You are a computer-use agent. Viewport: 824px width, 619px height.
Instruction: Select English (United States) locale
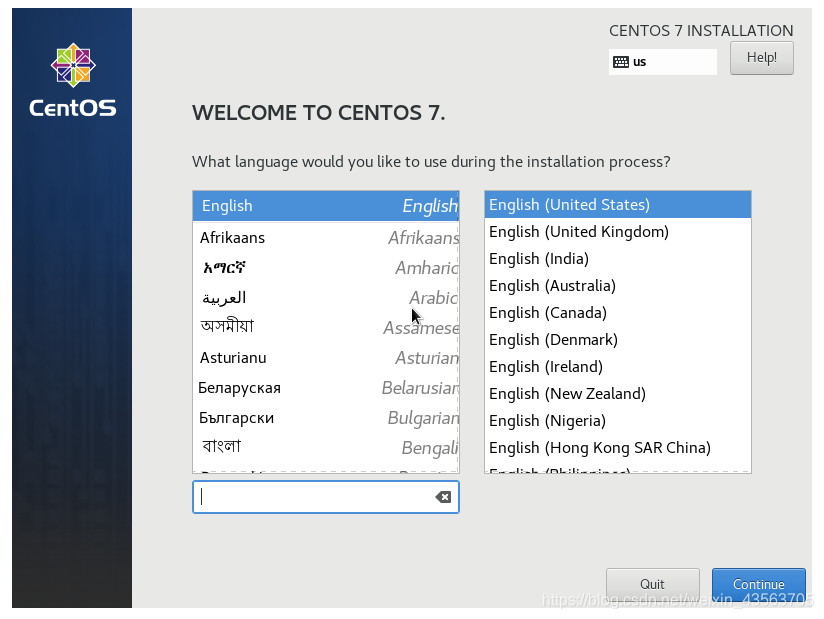pyautogui.click(x=617, y=204)
